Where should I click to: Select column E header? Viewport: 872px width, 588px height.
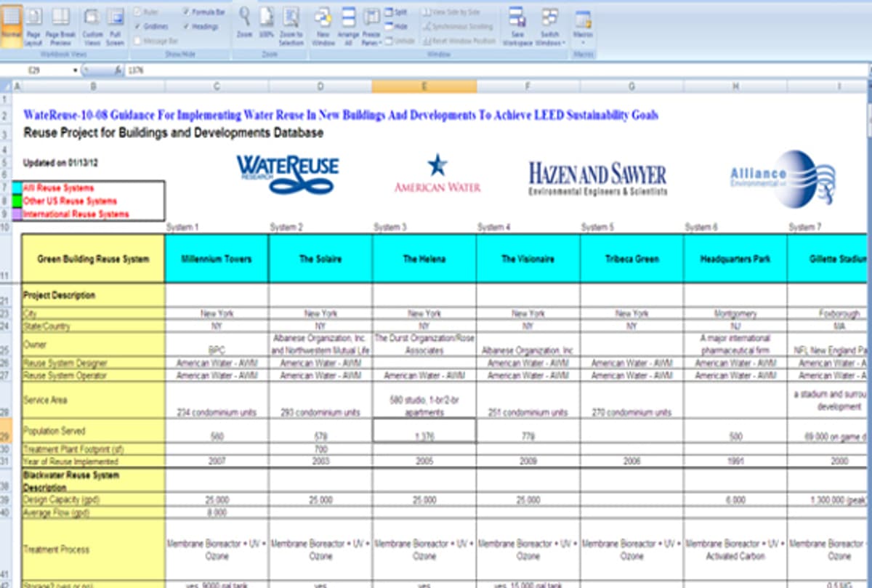424,86
